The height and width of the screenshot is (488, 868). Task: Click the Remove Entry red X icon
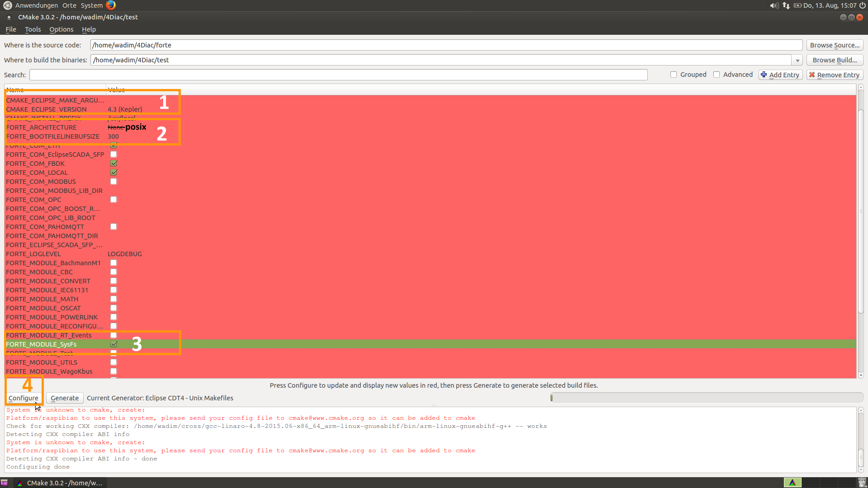pyautogui.click(x=813, y=75)
